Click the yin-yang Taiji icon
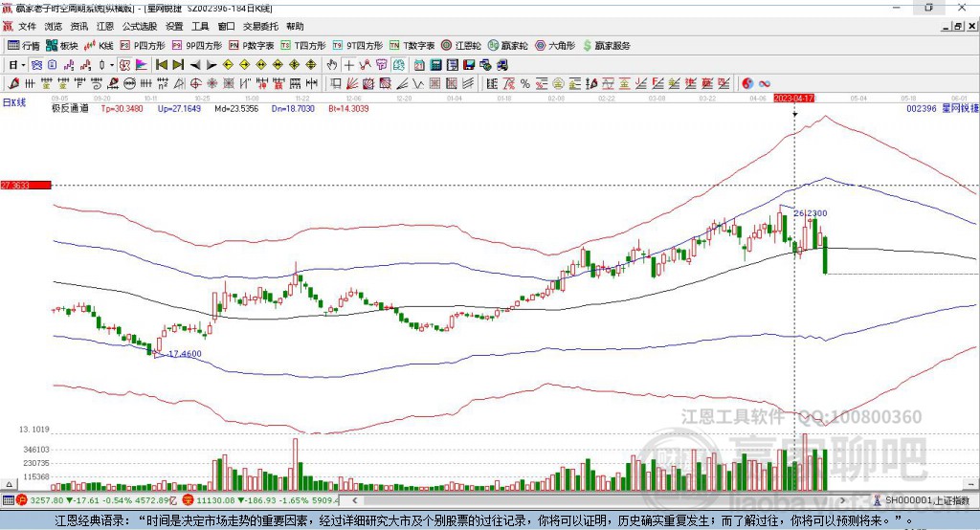This screenshot has height=530, width=980. click(x=748, y=83)
